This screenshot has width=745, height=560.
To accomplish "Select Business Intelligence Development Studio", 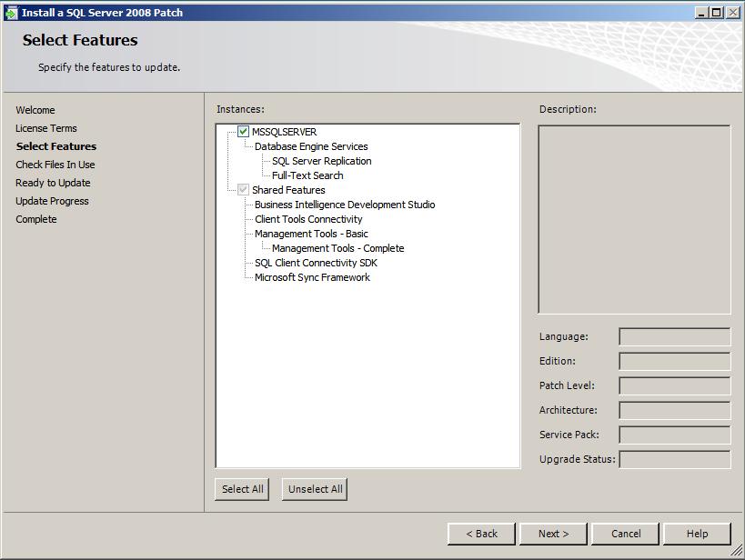I will [x=343, y=205].
